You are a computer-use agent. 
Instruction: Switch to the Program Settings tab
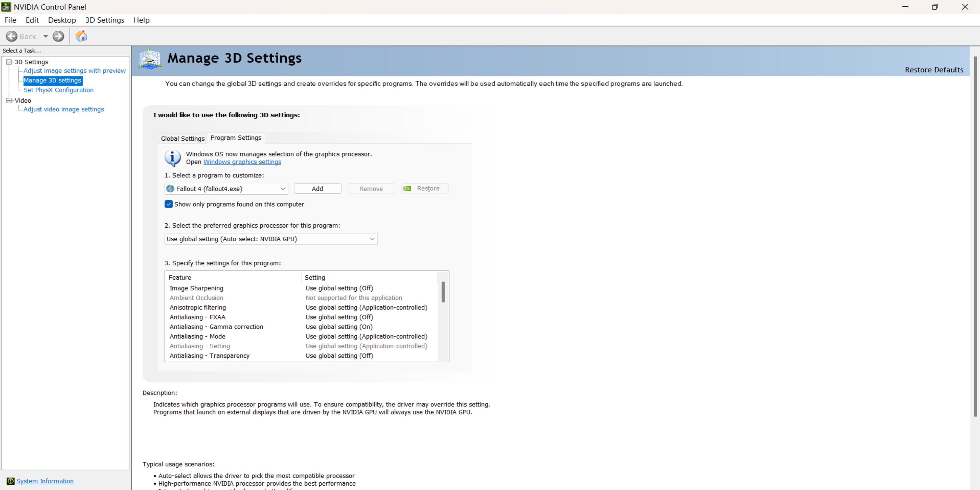[x=236, y=137]
